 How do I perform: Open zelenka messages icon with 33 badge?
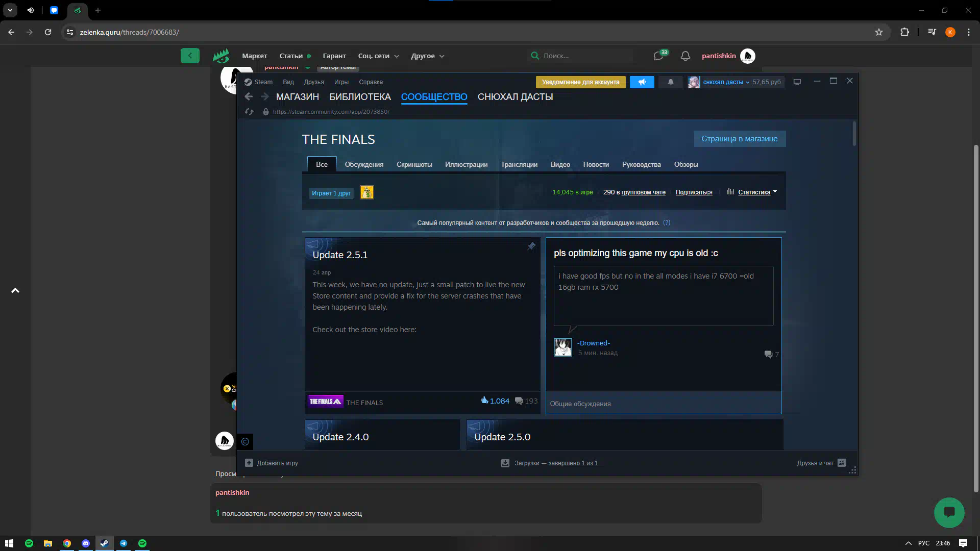(659, 56)
